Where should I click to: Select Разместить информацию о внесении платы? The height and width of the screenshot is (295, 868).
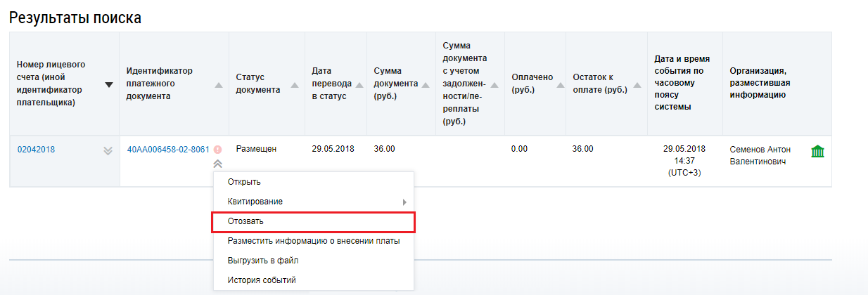click(314, 241)
